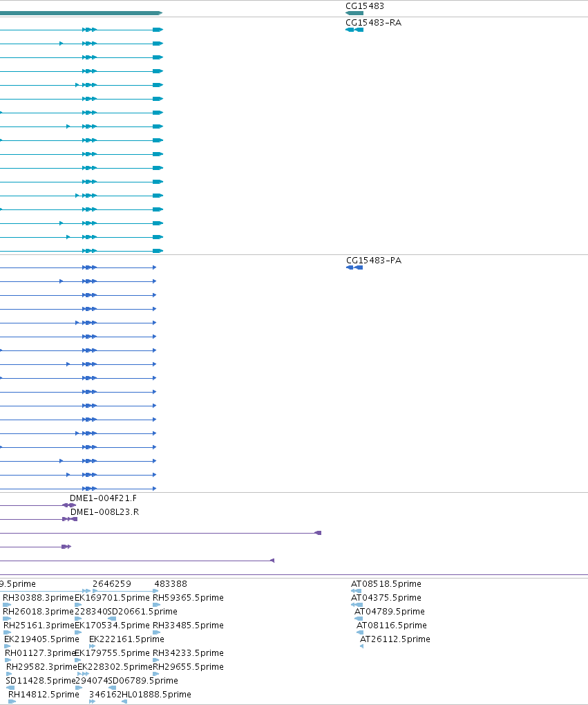The width and height of the screenshot is (588, 705).
Task: Click arrow glyph under SD11428.5prime
Action: [x=10, y=688]
